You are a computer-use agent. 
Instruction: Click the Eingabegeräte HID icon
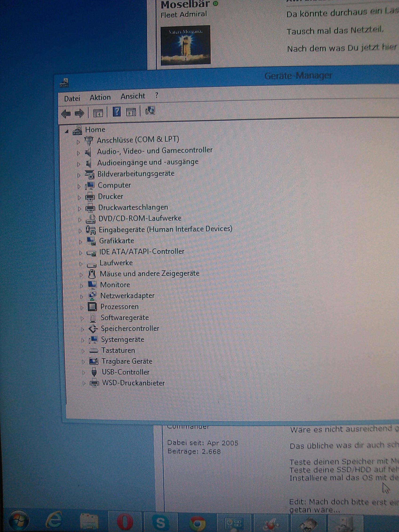tap(91, 230)
